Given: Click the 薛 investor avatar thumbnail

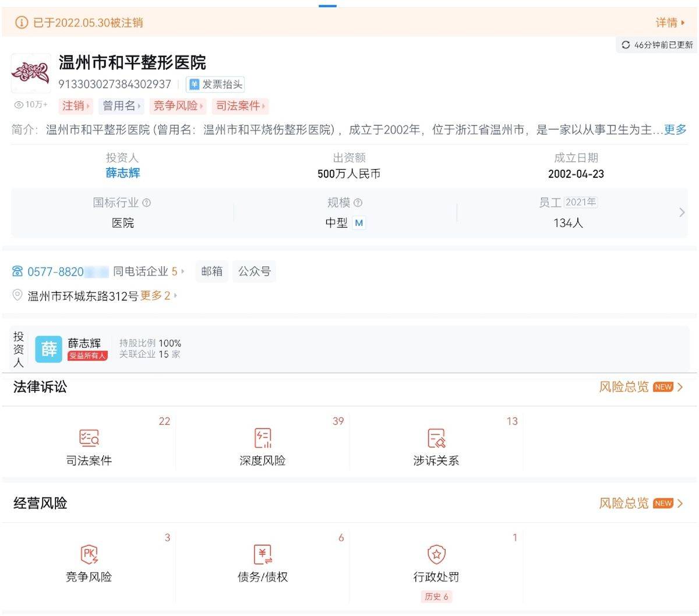Looking at the screenshot, I should click(x=49, y=349).
